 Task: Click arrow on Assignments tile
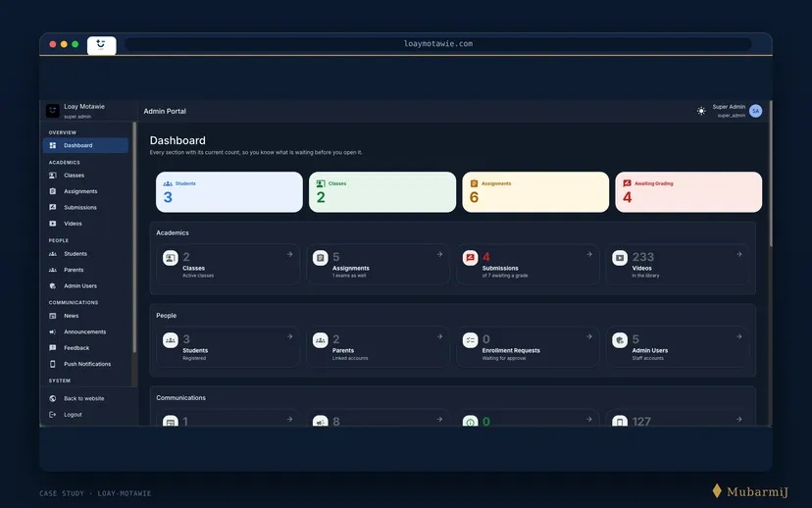(439, 254)
